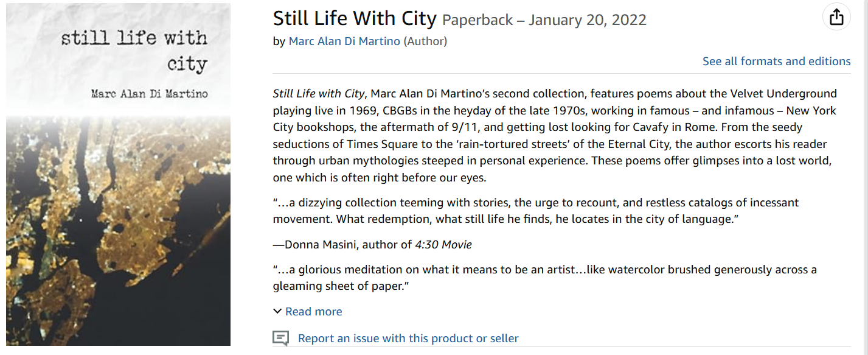Click author name printed on book cover
The image size is (868, 355).
(149, 94)
